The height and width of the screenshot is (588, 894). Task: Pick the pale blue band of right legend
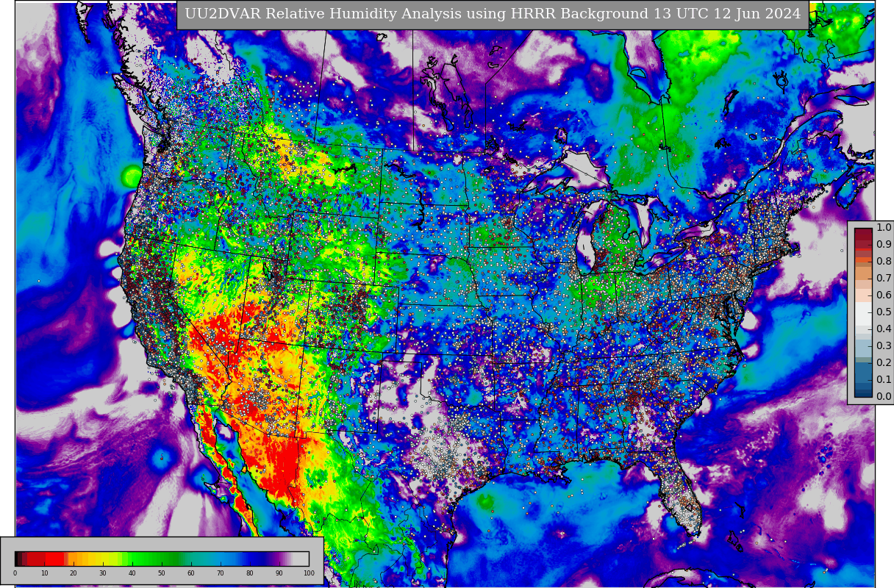pos(863,348)
